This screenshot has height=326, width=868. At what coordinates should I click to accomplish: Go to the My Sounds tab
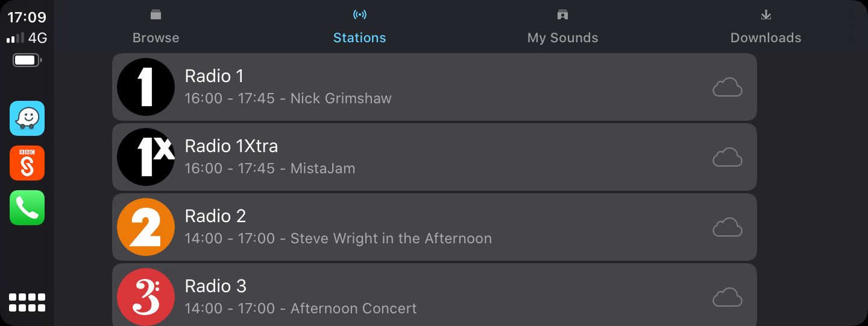pyautogui.click(x=562, y=27)
